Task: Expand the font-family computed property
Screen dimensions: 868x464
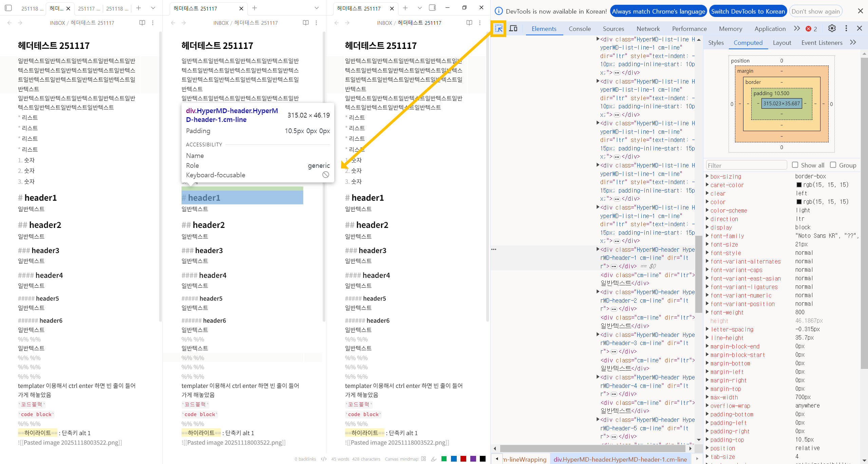Action: [x=707, y=236]
